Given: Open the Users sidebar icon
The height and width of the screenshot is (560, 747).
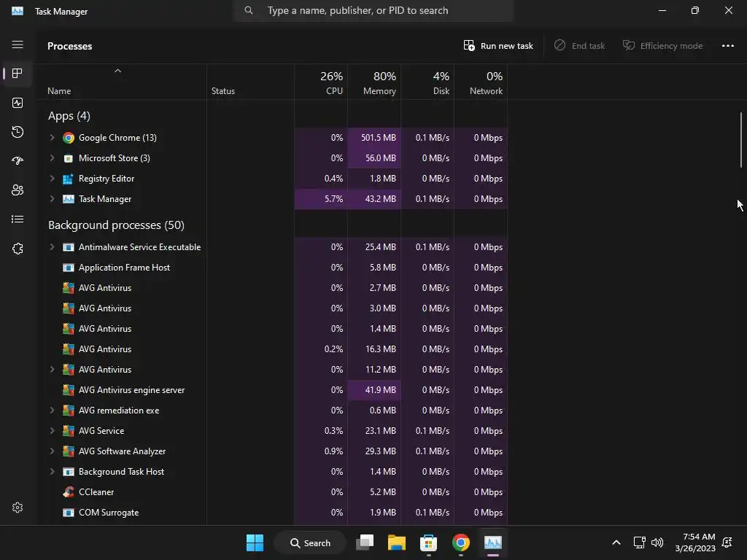Looking at the screenshot, I should pyautogui.click(x=18, y=190).
